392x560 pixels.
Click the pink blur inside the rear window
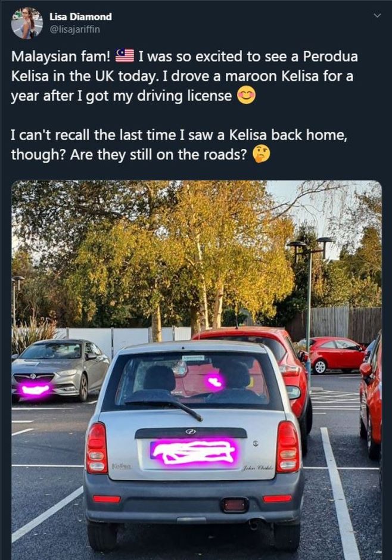pos(215,382)
